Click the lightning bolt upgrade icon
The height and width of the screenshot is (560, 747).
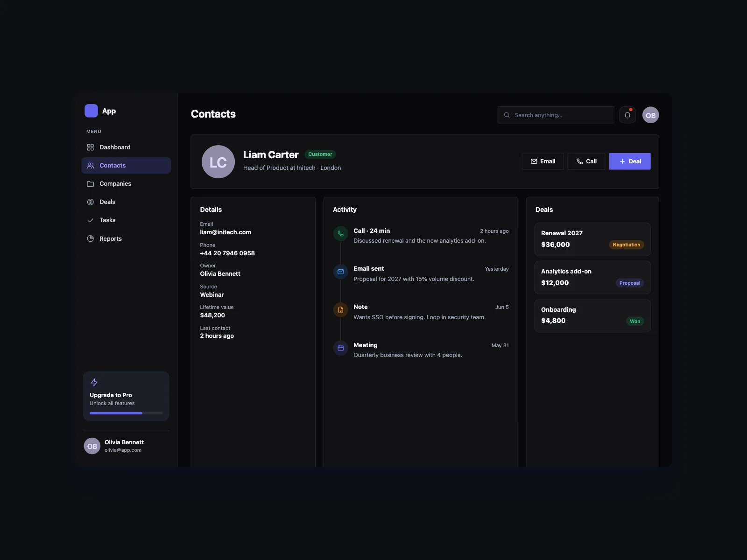(x=94, y=382)
